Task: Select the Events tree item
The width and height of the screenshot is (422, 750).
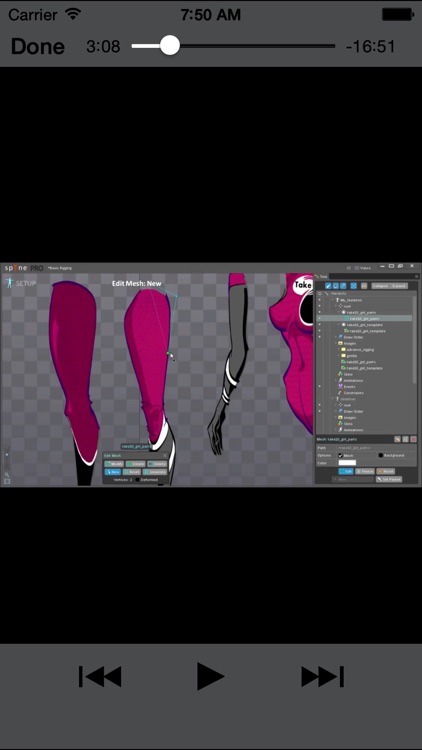Action: (350, 386)
